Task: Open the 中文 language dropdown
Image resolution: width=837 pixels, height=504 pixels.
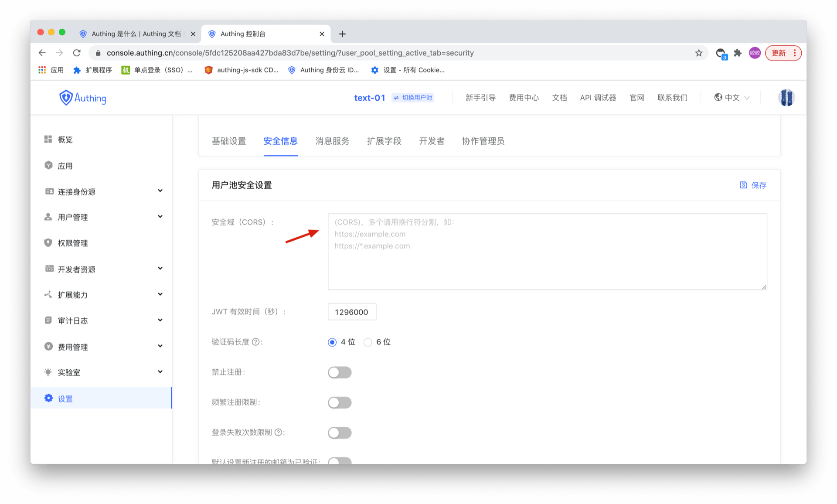Action: click(732, 98)
